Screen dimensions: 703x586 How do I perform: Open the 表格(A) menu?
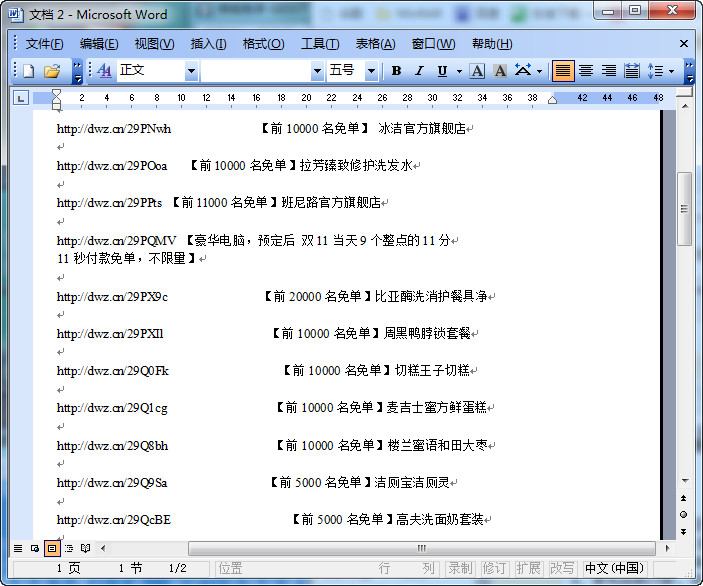click(375, 44)
